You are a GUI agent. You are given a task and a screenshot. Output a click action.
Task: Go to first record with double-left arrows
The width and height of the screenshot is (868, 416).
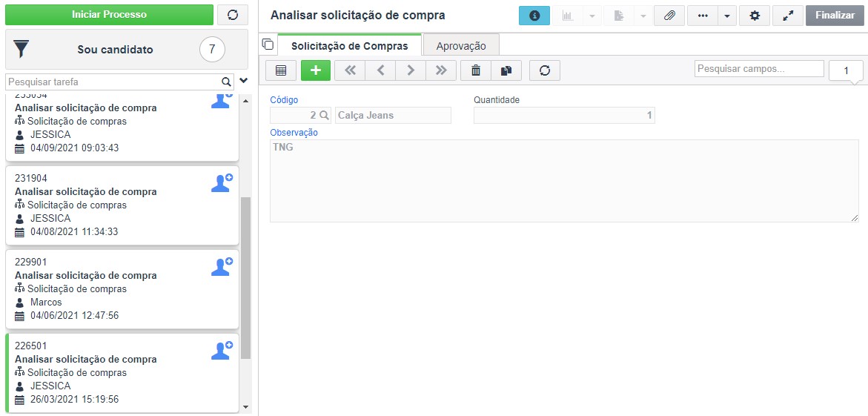350,70
